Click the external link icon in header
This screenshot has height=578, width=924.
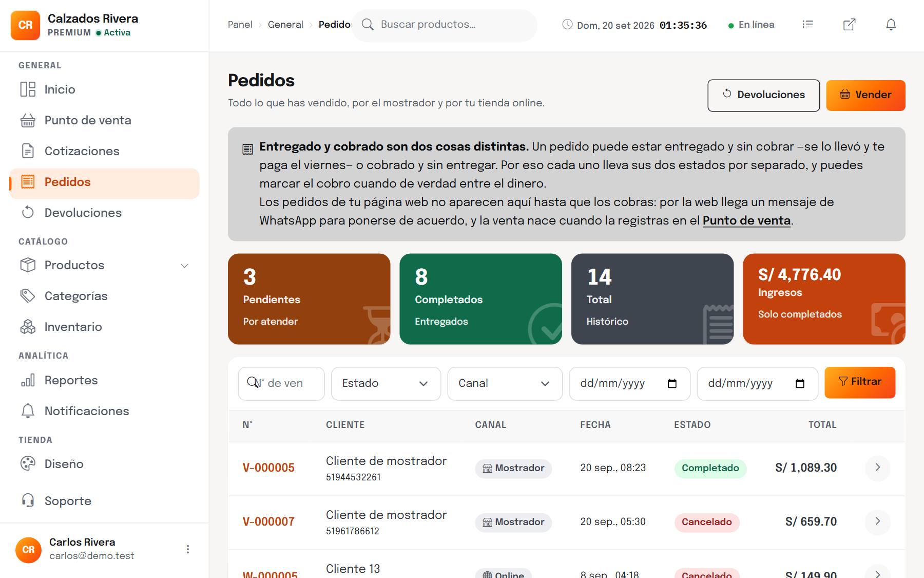[x=850, y=24]
